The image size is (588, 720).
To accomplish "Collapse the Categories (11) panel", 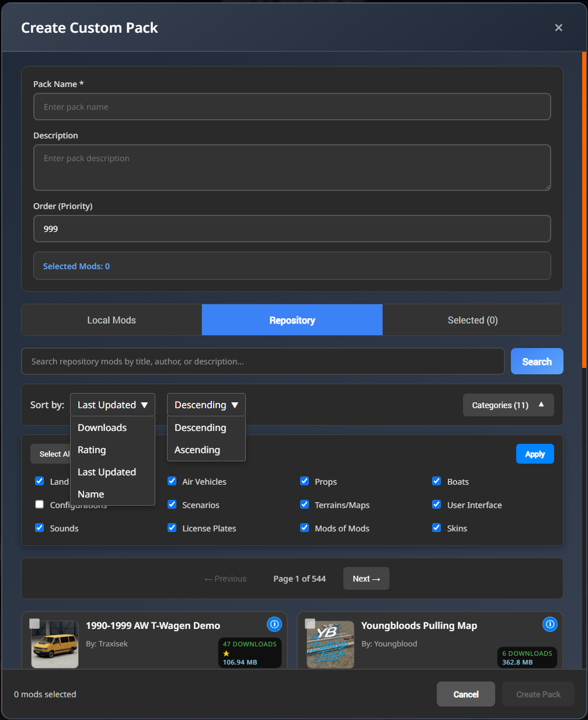I will (508, 405).
